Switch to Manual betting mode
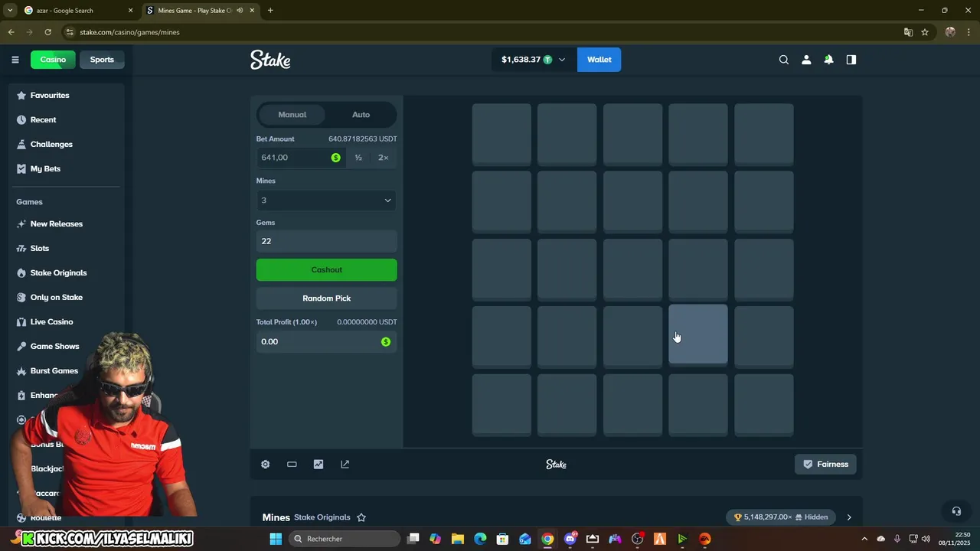 pyautogui.click(x=292, y=115)
